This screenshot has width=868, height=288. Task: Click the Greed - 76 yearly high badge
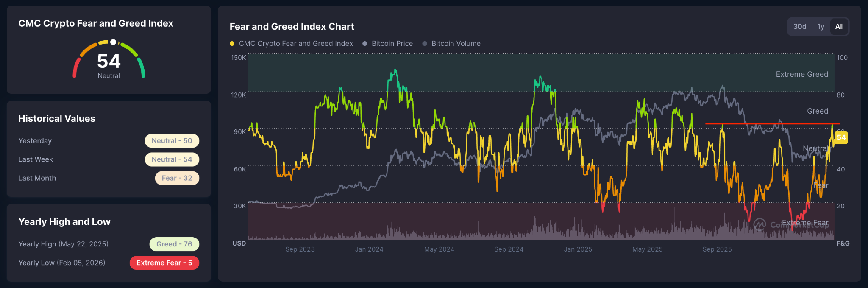click(174, 244)
